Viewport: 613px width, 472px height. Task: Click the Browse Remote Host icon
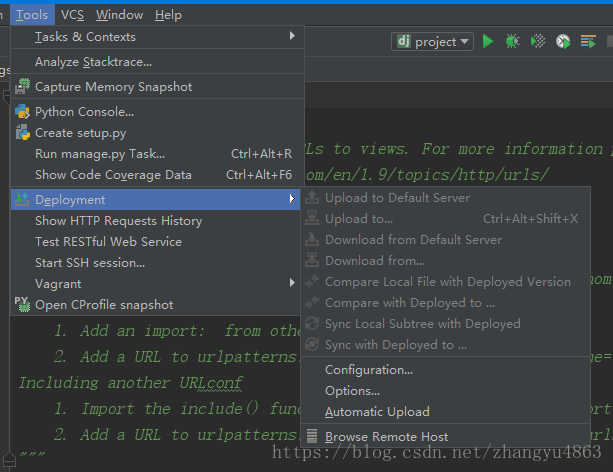tap(313, 437)
